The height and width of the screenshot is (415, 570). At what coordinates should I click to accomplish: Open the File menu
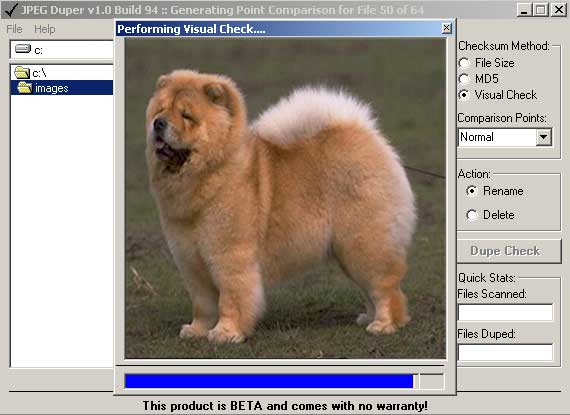15,29
